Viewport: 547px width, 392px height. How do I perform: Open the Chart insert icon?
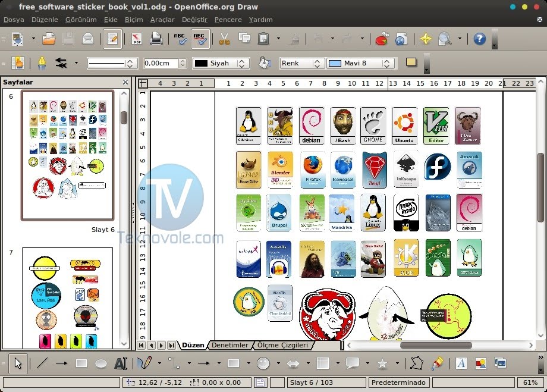pos(382,39)
